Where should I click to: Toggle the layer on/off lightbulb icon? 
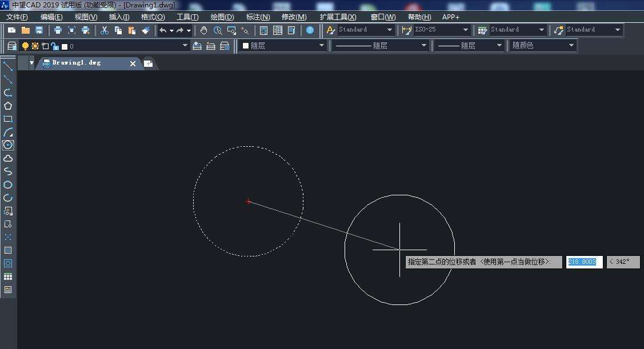point(25,46)
